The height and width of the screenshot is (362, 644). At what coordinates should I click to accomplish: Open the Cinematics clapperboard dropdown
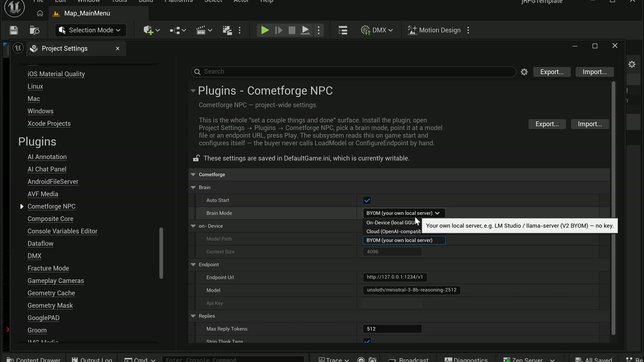point(204,30)
